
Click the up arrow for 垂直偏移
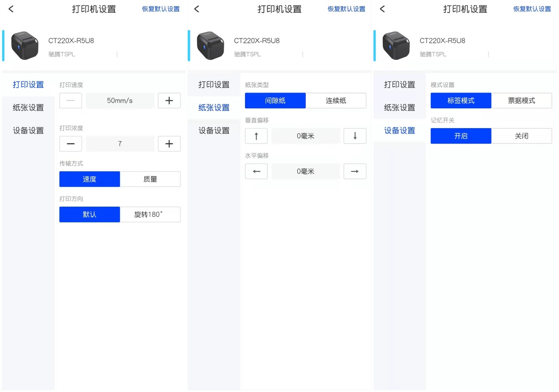[x=256, y=136]
